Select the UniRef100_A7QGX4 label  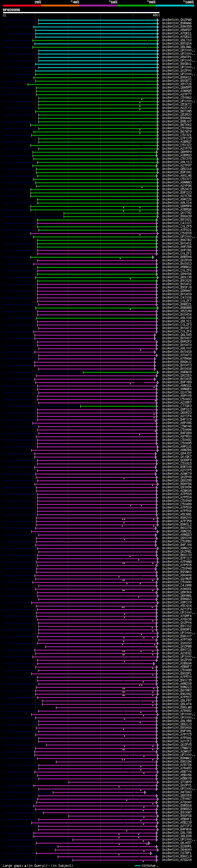[x=177, y=860]
